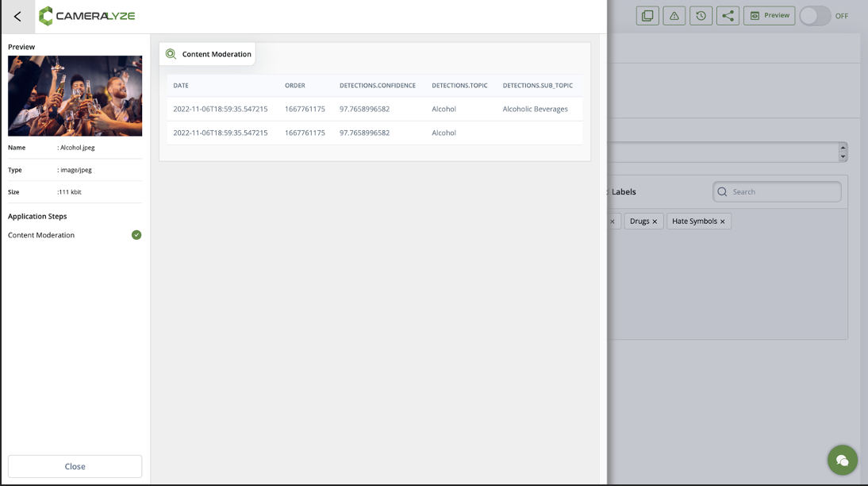The width and height of the screenshot is (868, 486).
Task: Click the DETECTIONS.SUB_TOPIC column header
Action: coord(537,85)
